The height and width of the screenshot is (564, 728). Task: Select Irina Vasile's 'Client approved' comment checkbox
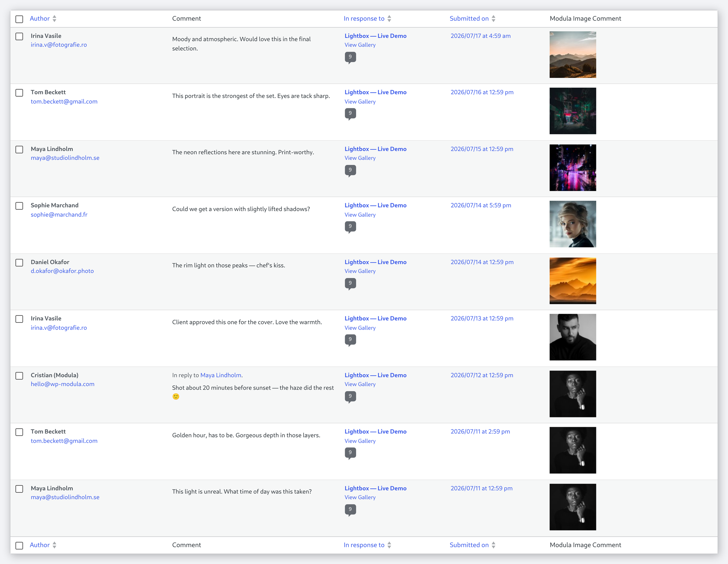coord(19,319)
